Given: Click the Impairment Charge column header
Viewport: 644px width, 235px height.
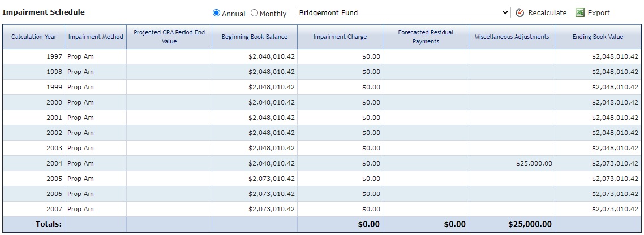Looking at the screenshot, I should tap(340, 37).
